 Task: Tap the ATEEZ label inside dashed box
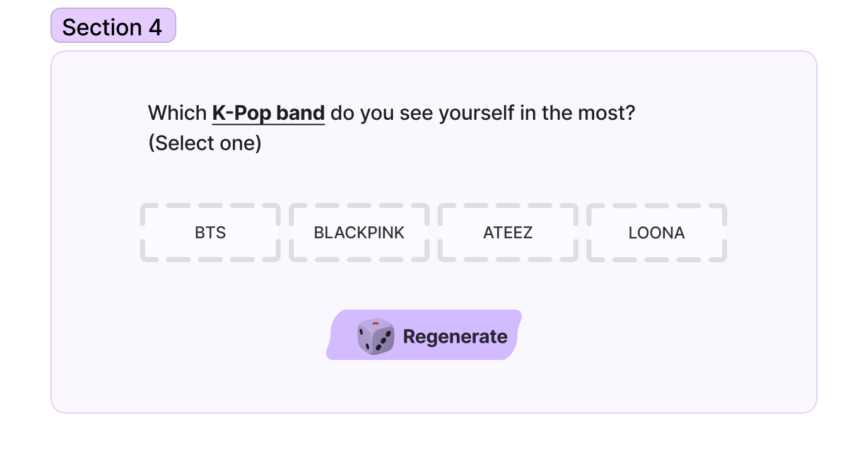[508, 233]
